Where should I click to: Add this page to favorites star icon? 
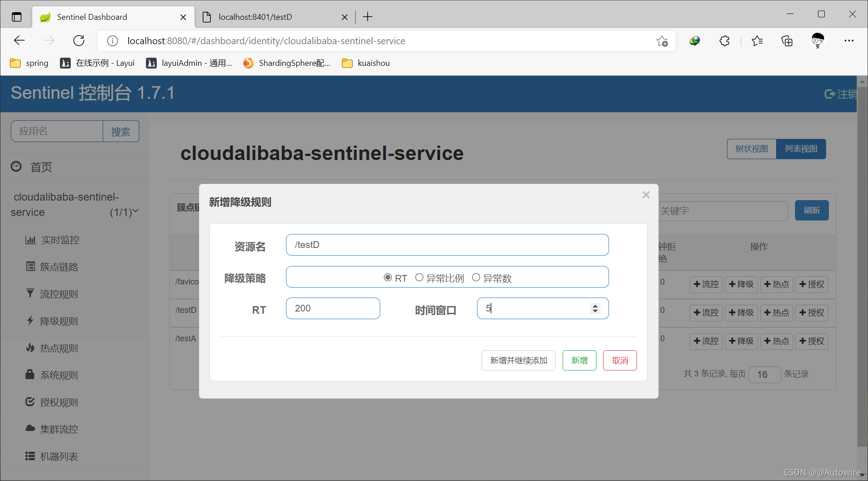pos(662,41)
